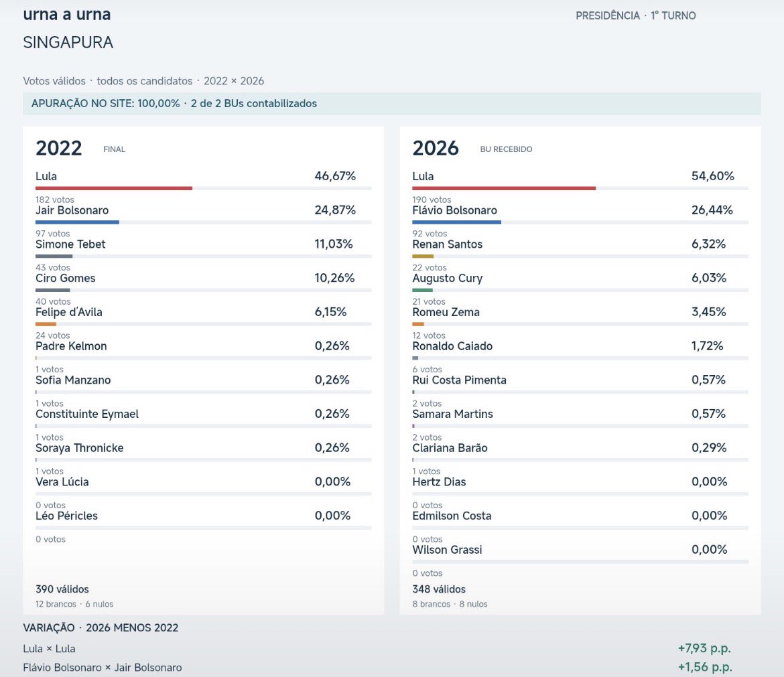Select the Ronaldo Caiado candidate name
The image size is (784, 677).
point(452,346)
